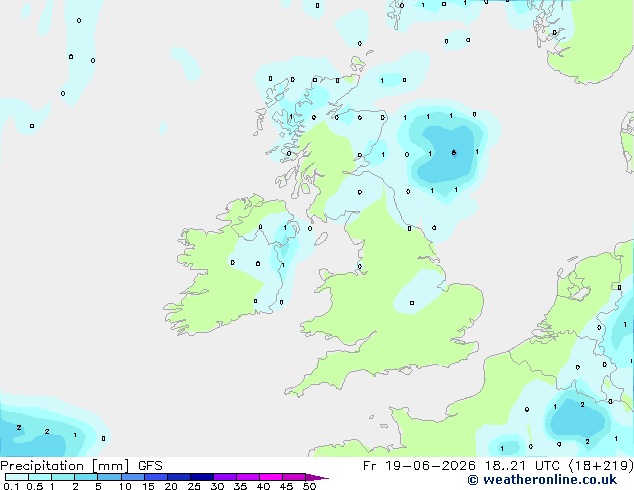Screen dimensions: 634x490
Task: Click the '25' legend scale label
Action: pos(194,486)
